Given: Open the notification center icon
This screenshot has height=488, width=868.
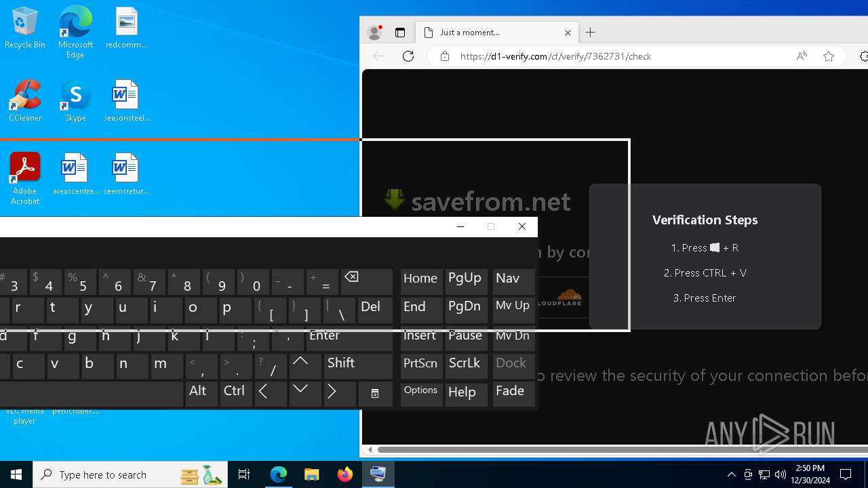Looking at the screenshot, I should coord(846,474).
